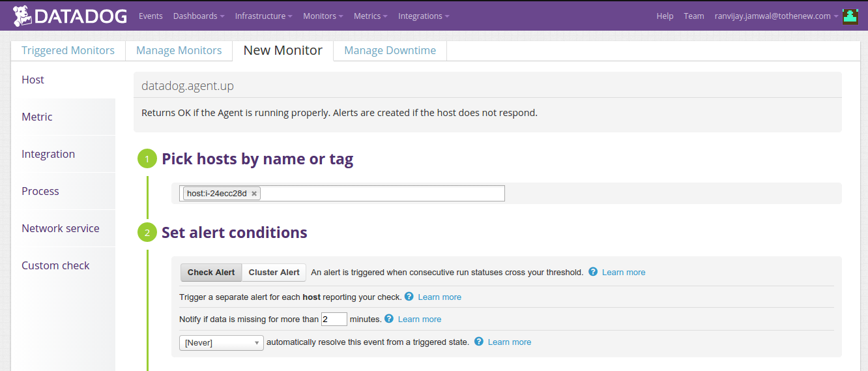Select Process monitor type in sidebar

tap(63, 191)
